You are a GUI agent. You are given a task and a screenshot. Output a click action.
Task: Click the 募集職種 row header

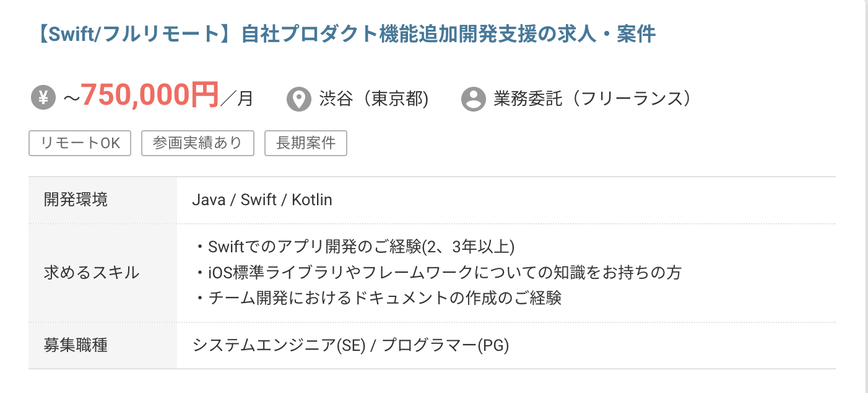pyautogui.click(x=103, y=345)
